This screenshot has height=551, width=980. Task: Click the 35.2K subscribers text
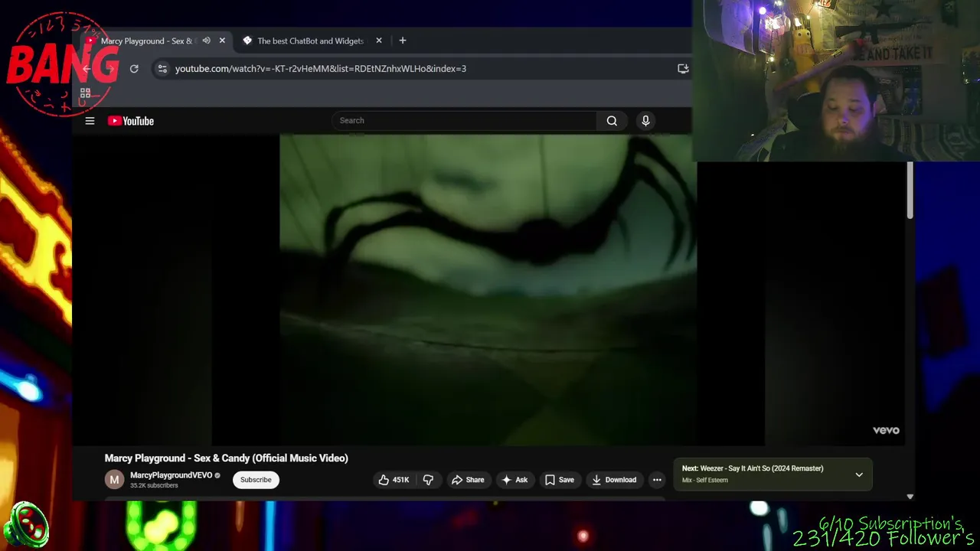click(x=154, y=486)
